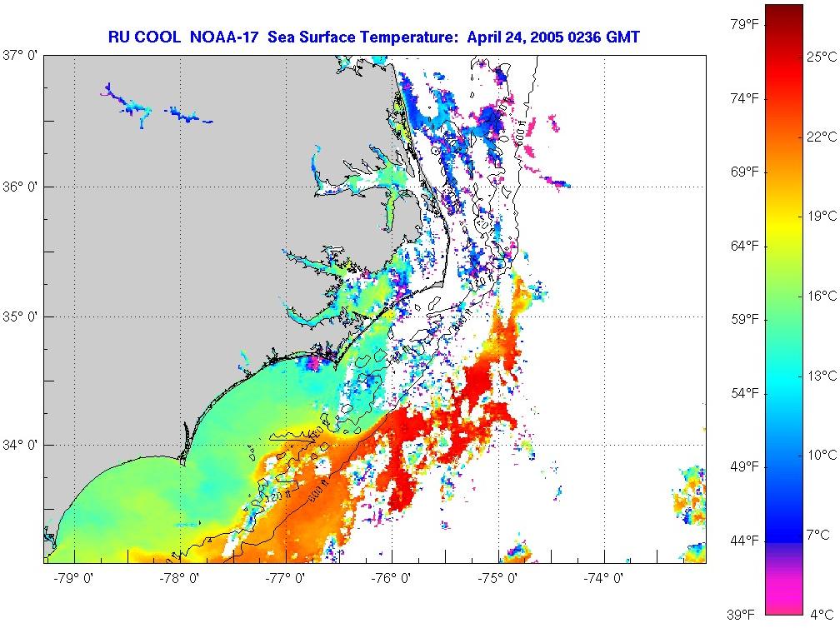The image size is (840, 628).
Task: Click the 25°C colorbar label
Action: (822, 57)
